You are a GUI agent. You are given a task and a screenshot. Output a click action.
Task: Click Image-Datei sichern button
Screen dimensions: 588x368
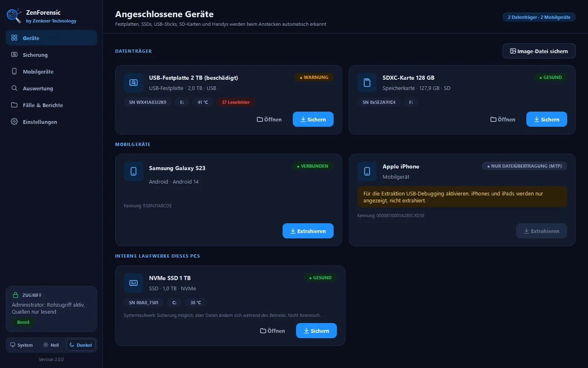pos(539,51)
